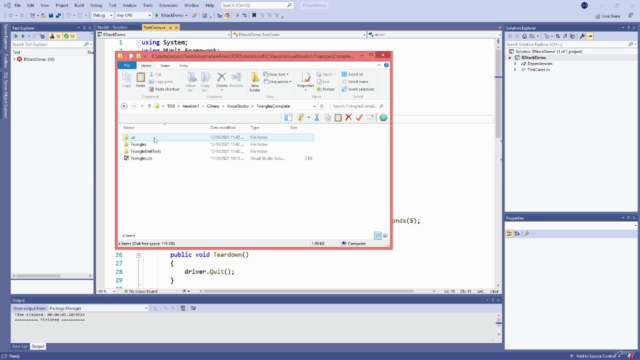Click Invert selection in Explorer ribbon
The image size is (640, 360).
coord(358,89)
